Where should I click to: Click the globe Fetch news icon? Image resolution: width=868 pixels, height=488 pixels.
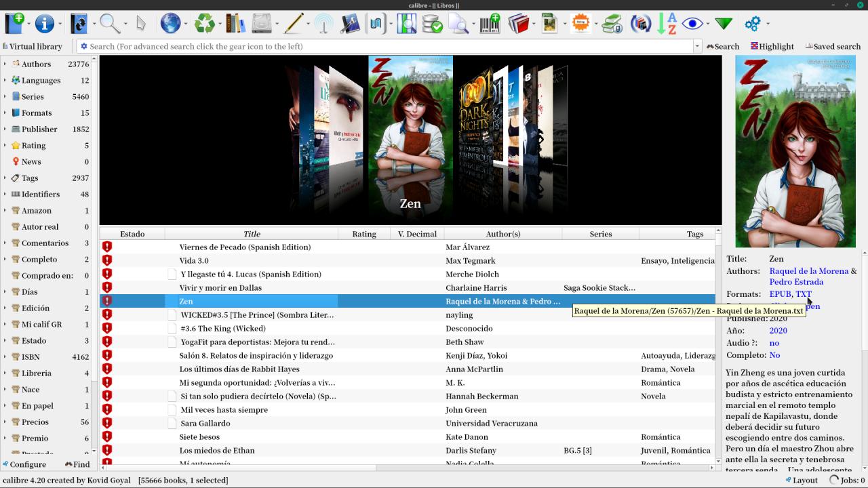click(x=170, y=24)
